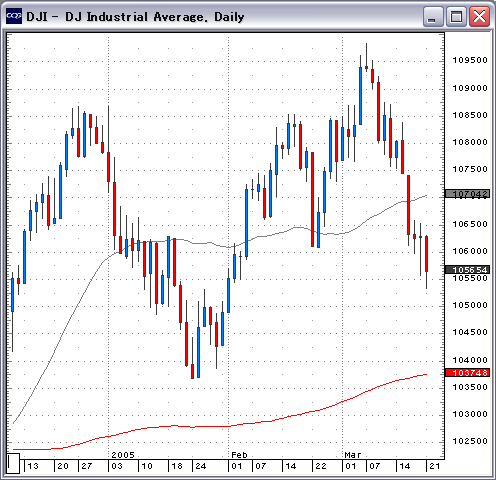Click the 104000 price axis label

point(470,360)
